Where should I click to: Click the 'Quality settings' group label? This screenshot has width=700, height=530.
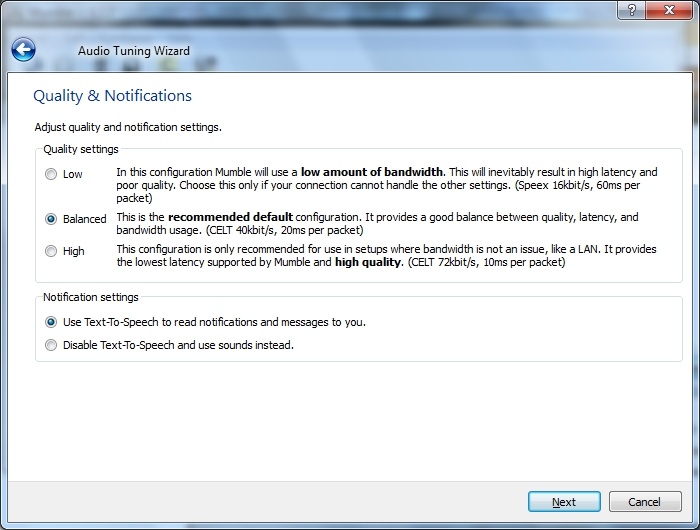coord(81,149)
